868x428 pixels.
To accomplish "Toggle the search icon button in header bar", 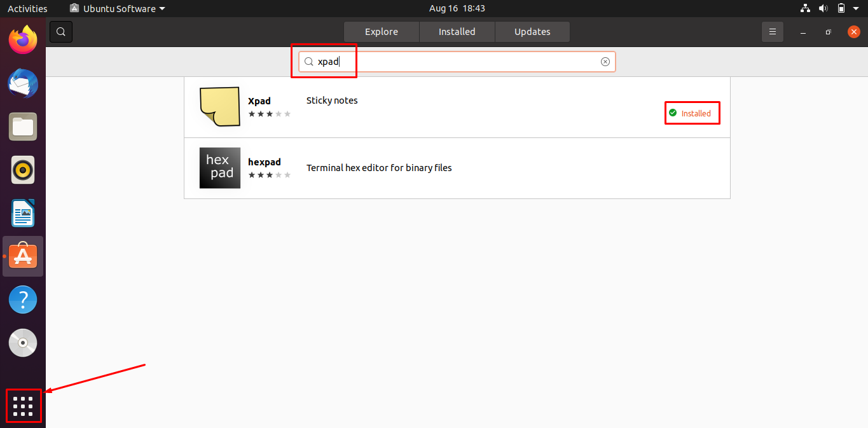I will 61,32.
